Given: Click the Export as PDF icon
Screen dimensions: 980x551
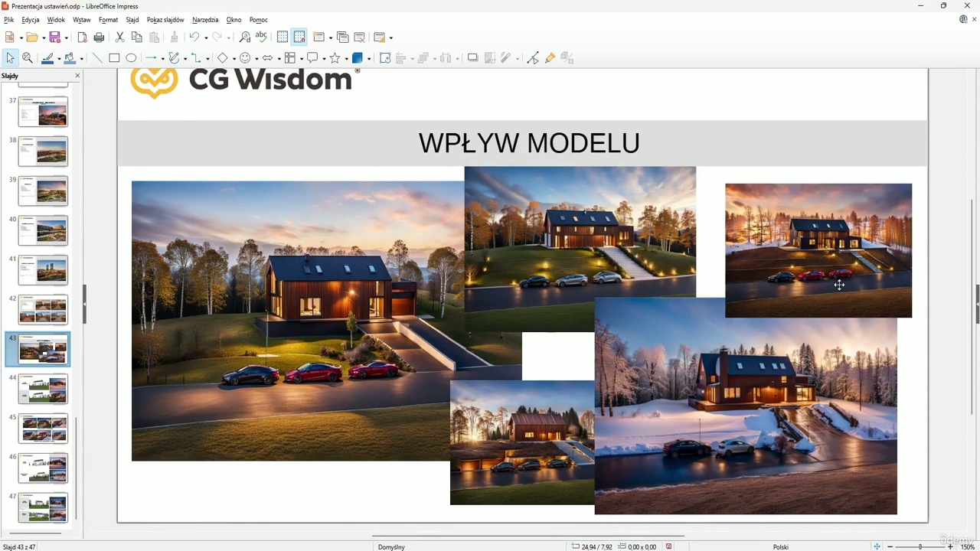Looking at the screenshot, I should (x=83, y=37).
